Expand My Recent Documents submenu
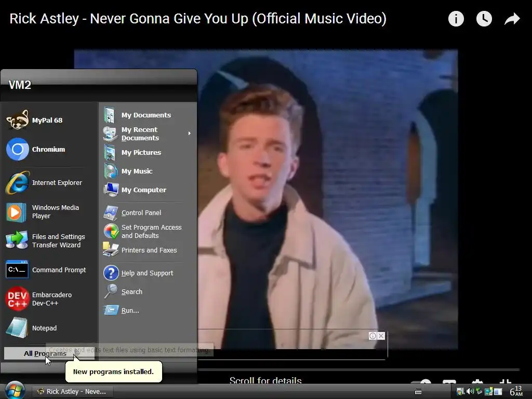 [148, 134]
